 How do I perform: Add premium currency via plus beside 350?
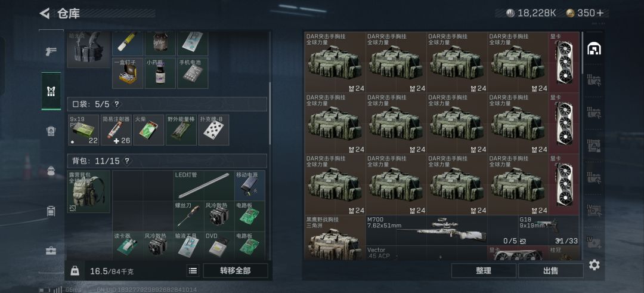click(x=600, y=13)
